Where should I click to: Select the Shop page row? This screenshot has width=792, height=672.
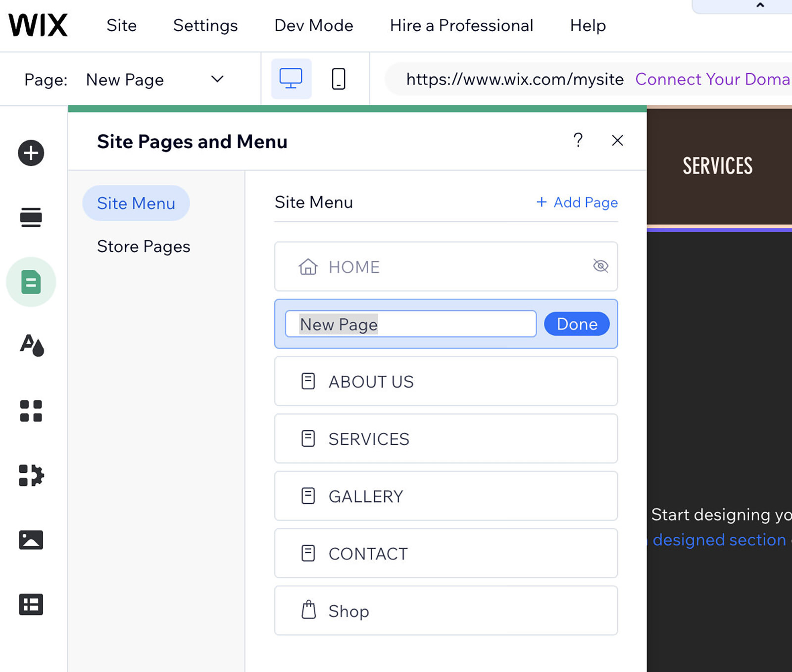446,611
